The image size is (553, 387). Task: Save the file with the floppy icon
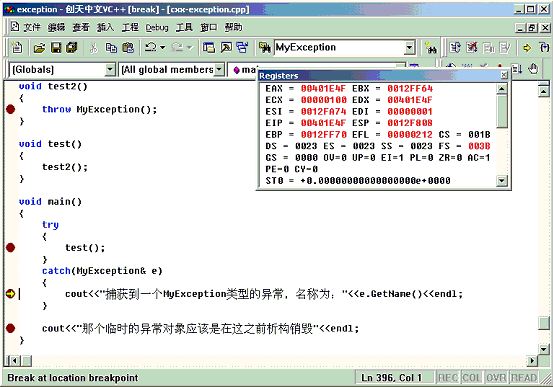pyautogui.click(x=56, y=47)
